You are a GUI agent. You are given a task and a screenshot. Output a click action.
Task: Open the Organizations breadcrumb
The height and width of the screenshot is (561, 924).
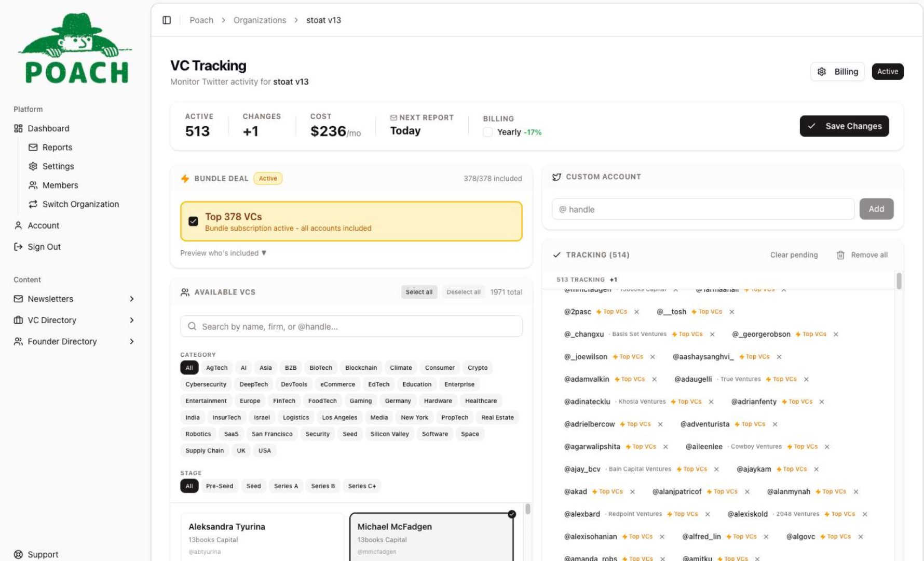260,20
